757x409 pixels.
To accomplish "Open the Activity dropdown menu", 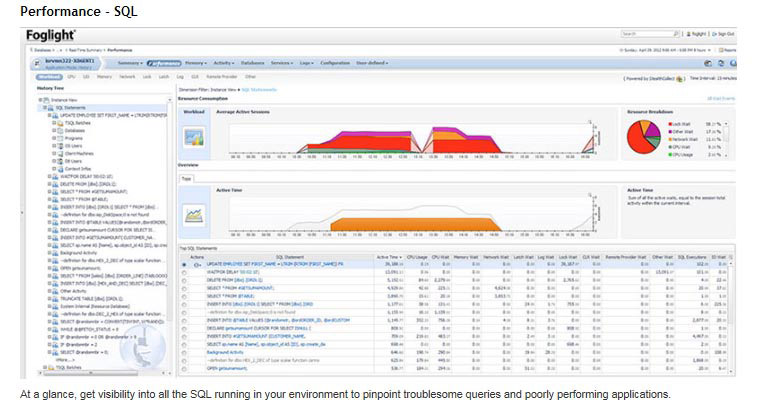I will (224, 63).
